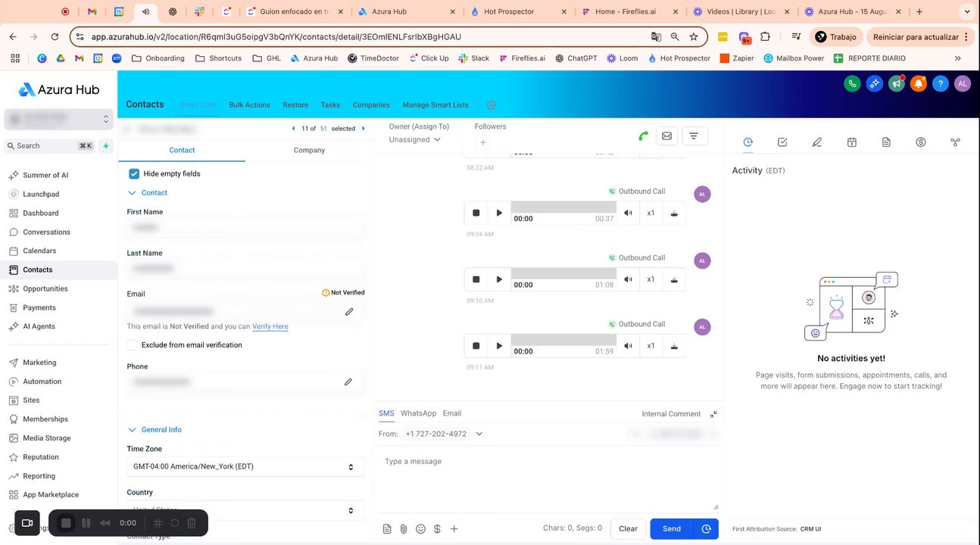Image resolution: width=980 pixels, height=545 pixels.
Task: Open the Time Zone dropdown
Action: click(x=245, y=467)
